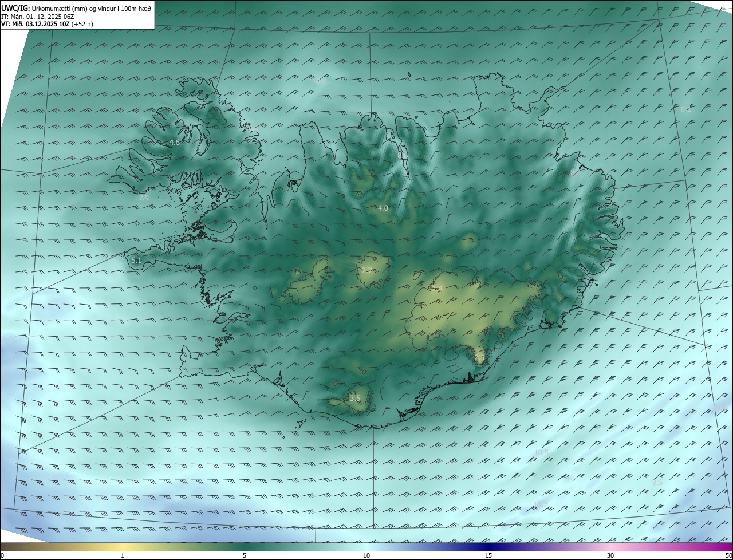
Task: Click the 10.8 value near the right edge
Action: [720, 408]
